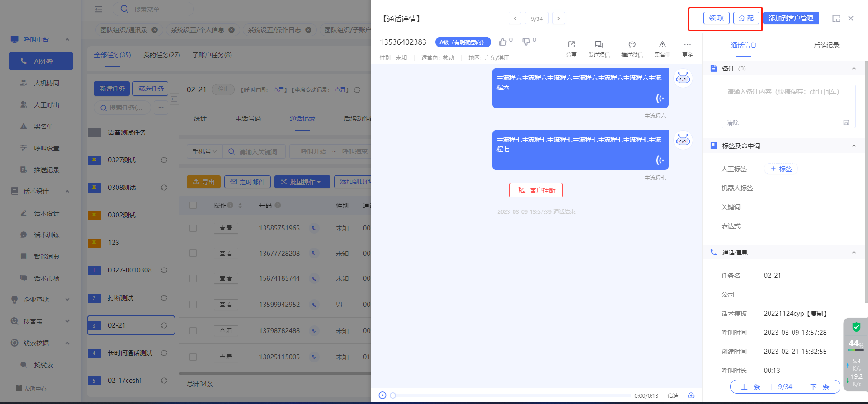
Task: Select the 02-21 task in list
Action: (x=131, y=325)
